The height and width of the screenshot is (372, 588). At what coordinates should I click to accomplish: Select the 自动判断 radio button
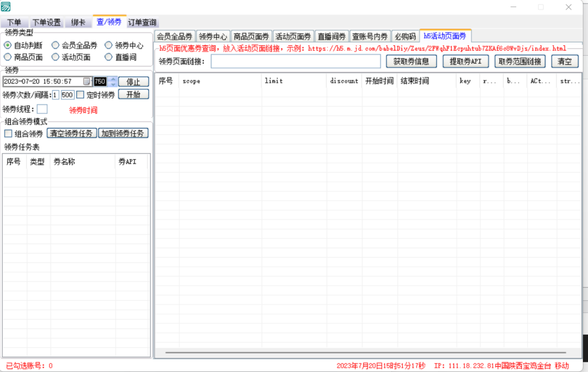pos(7,45)
